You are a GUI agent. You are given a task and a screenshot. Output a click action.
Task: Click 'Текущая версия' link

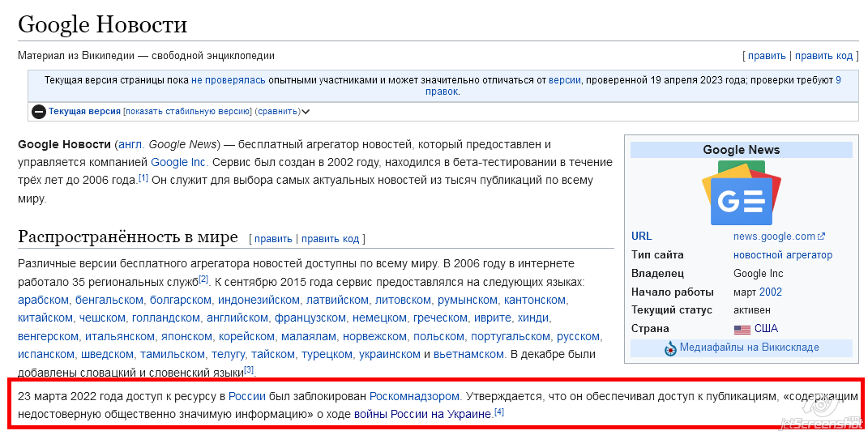[x=84, y=111]
